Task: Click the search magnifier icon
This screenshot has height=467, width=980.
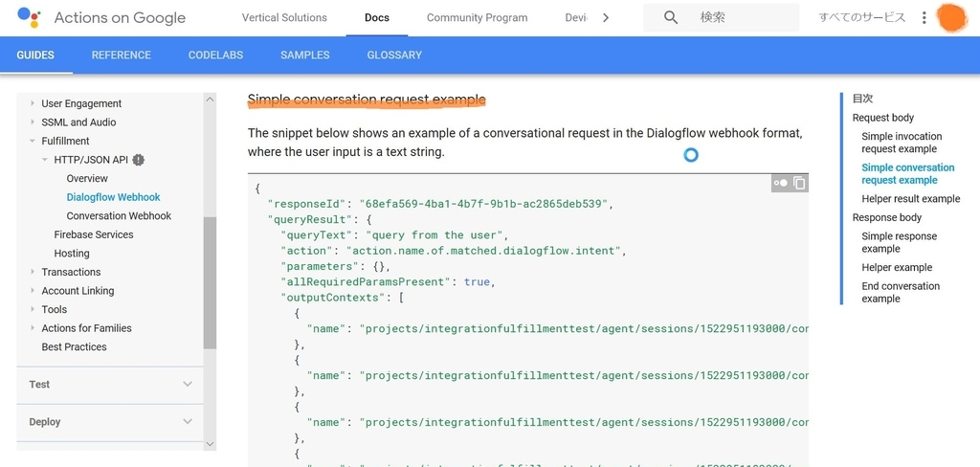Action: 671,17
